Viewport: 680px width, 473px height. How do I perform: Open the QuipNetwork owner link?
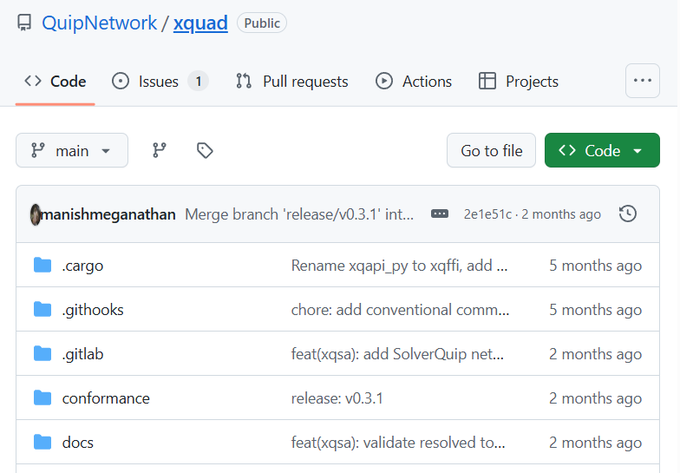pos(99,23)
